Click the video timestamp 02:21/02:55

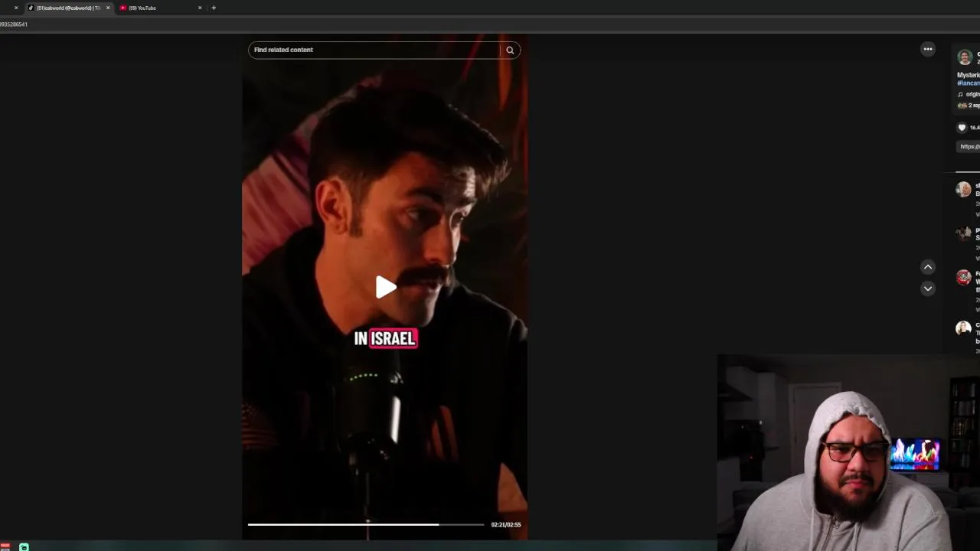(506, 525)
